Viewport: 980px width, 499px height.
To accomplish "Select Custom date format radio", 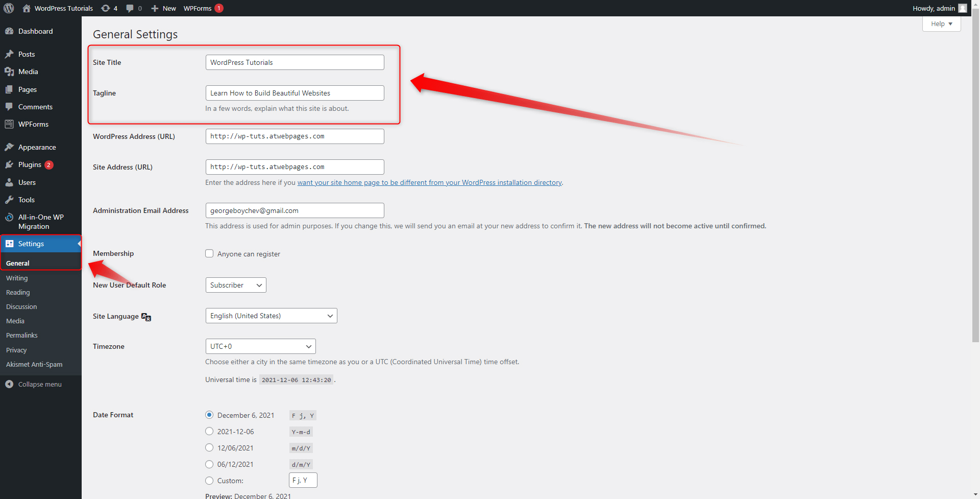I will tap(209, 480).
